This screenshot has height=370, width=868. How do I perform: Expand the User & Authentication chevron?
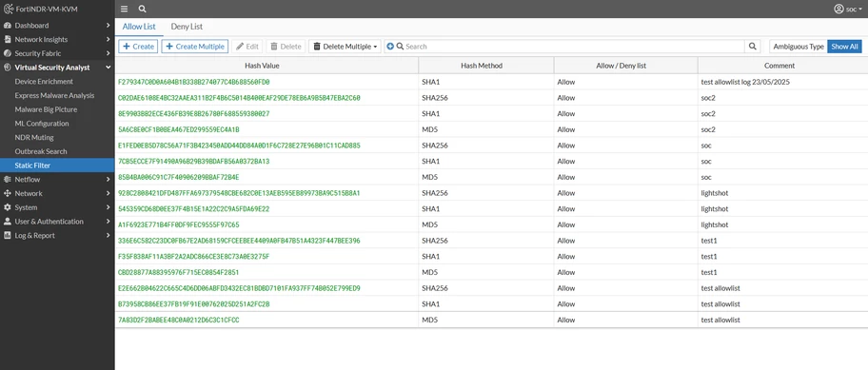(108, 222)
